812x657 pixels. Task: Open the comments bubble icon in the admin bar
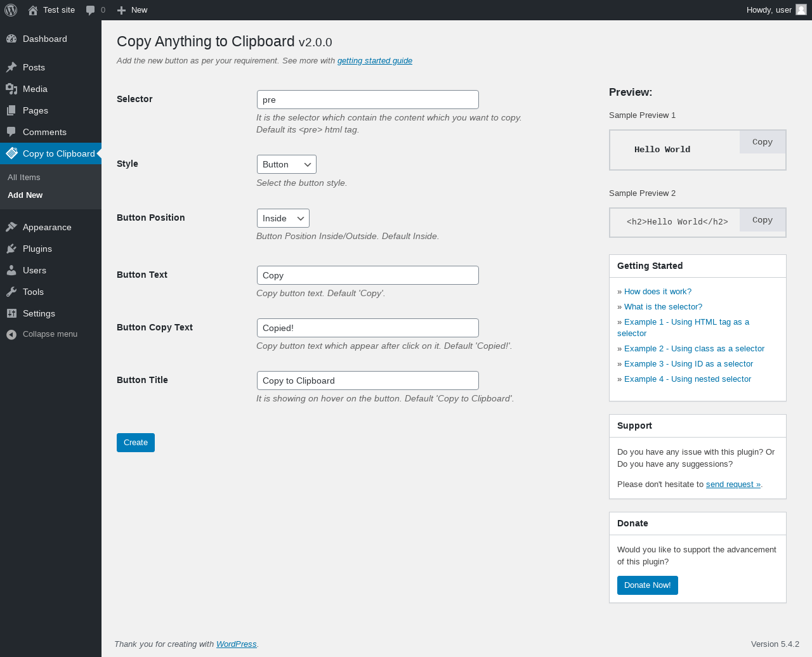(90, 10)
